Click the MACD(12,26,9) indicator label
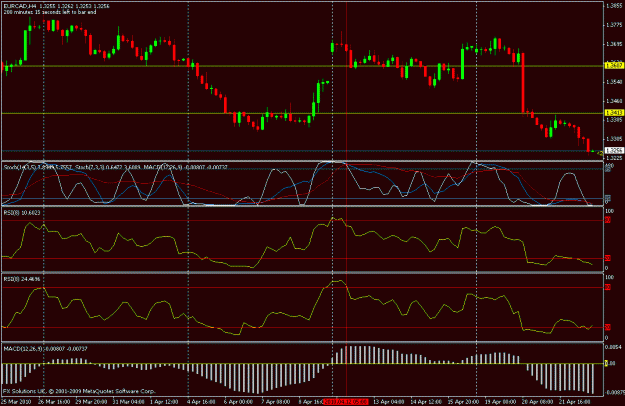Image resolution: width=625 pixels, height=406 pixels. (45, 349)
